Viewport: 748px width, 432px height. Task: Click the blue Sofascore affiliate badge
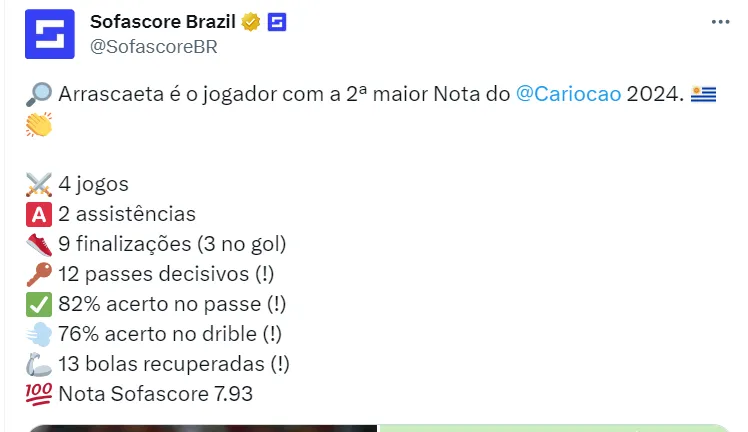(277, 22)
